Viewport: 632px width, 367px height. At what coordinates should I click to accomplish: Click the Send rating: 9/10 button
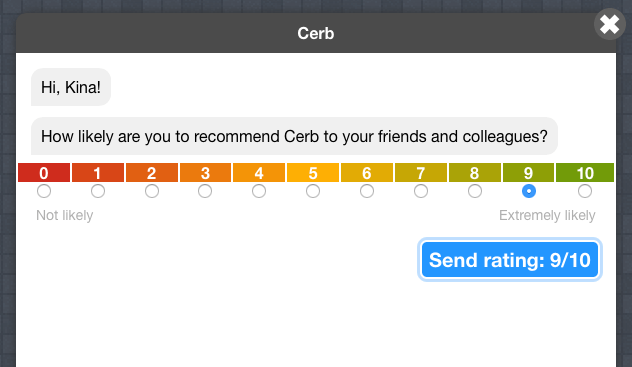pos(510,260)
